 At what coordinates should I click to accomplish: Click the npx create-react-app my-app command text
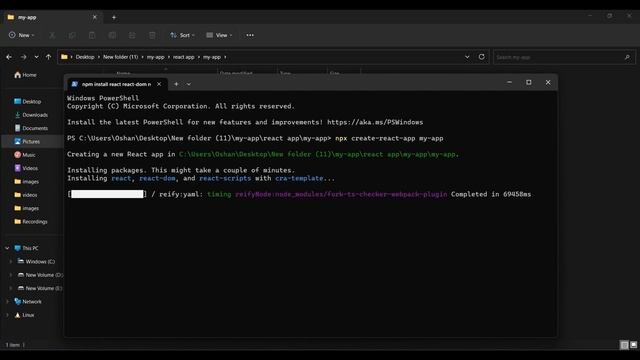[389, 138]
